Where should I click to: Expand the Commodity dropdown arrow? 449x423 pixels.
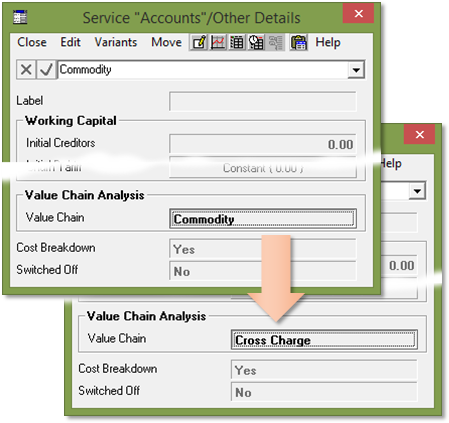[356, 70]
